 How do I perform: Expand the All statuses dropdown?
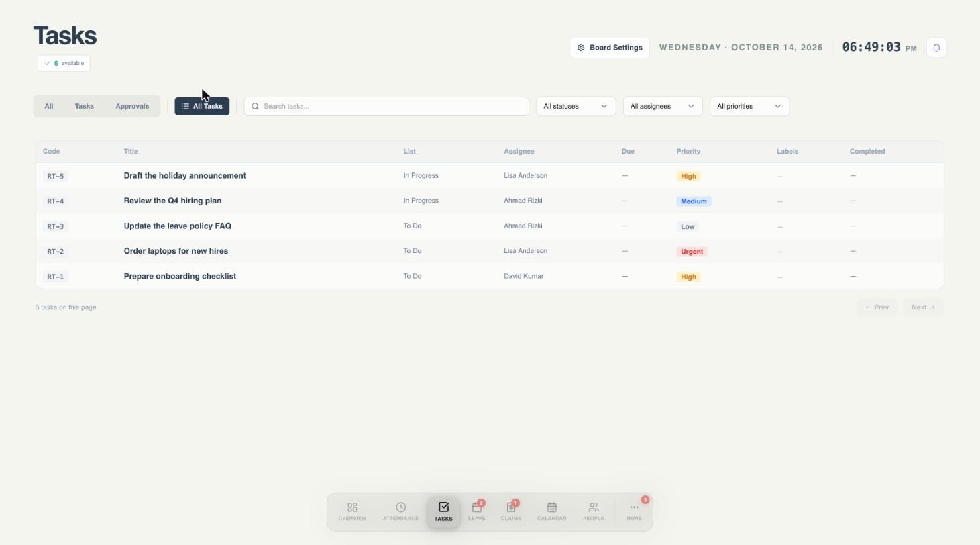(x=576, y=106)
